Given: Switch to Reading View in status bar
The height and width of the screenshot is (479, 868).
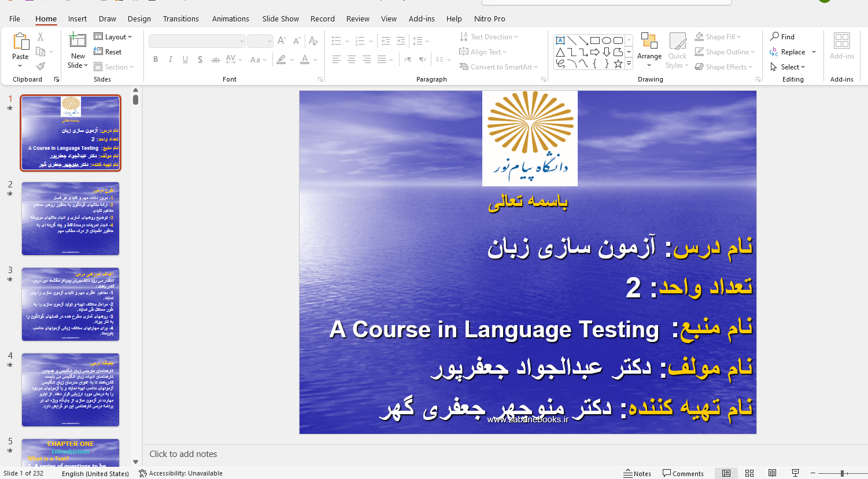Looking at the screenshot, I should point(772,473).
